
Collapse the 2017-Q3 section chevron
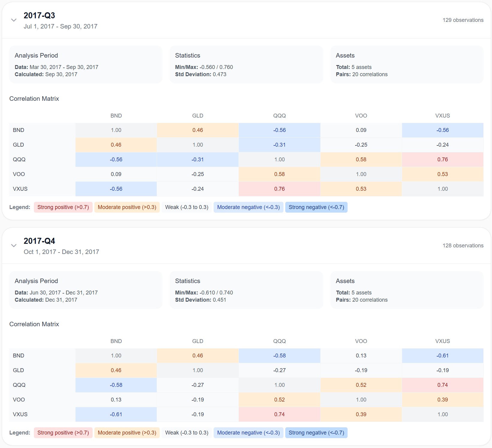click(x=13, y=20)
